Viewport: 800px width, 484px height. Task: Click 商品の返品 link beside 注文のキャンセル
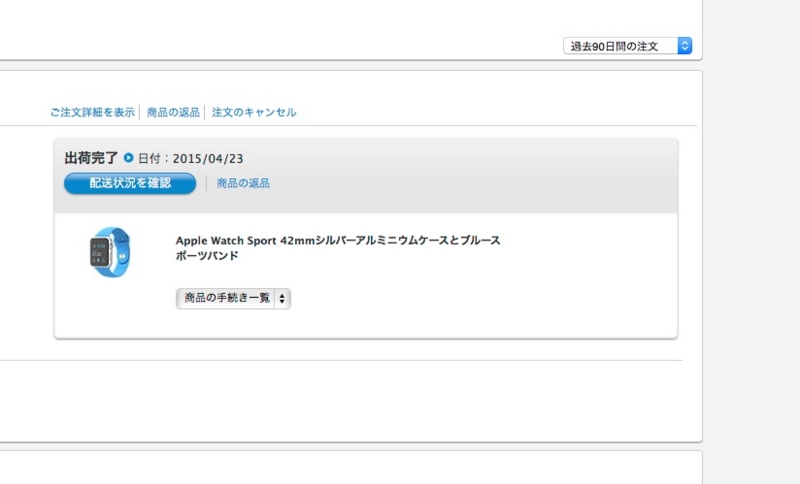click(x=173, y=112)
